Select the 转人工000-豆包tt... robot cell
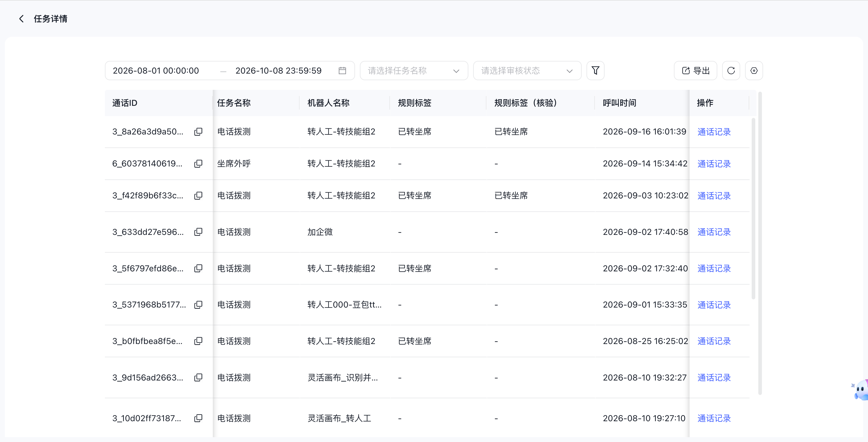868x442 pixels. pyautogui.click(x=344, y=305)
